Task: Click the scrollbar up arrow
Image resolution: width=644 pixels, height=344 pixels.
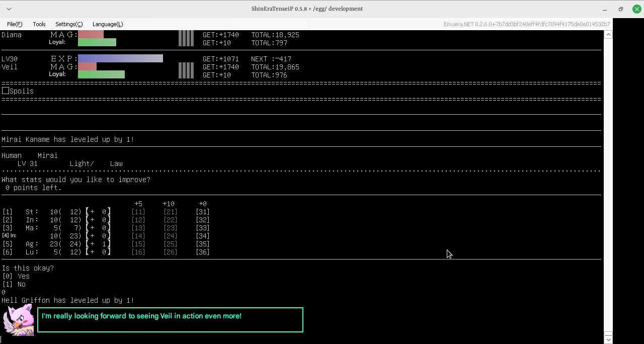Action: click(608, 35)
